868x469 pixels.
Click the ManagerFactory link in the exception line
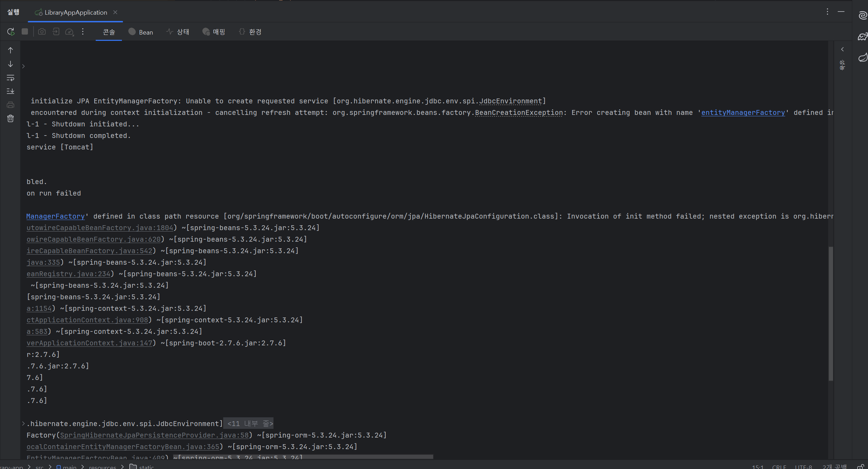[56, 217]
